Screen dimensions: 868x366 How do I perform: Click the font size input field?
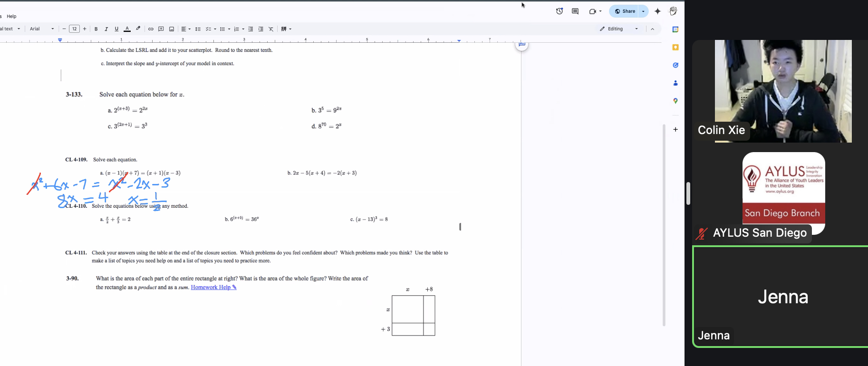coord(74,29)
